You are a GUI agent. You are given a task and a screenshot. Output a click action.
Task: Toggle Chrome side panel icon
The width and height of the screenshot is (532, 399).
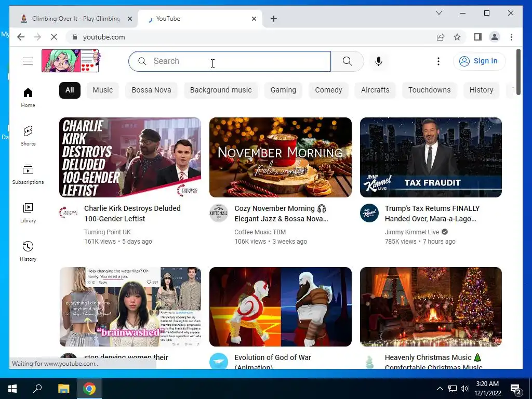[478, 37]
